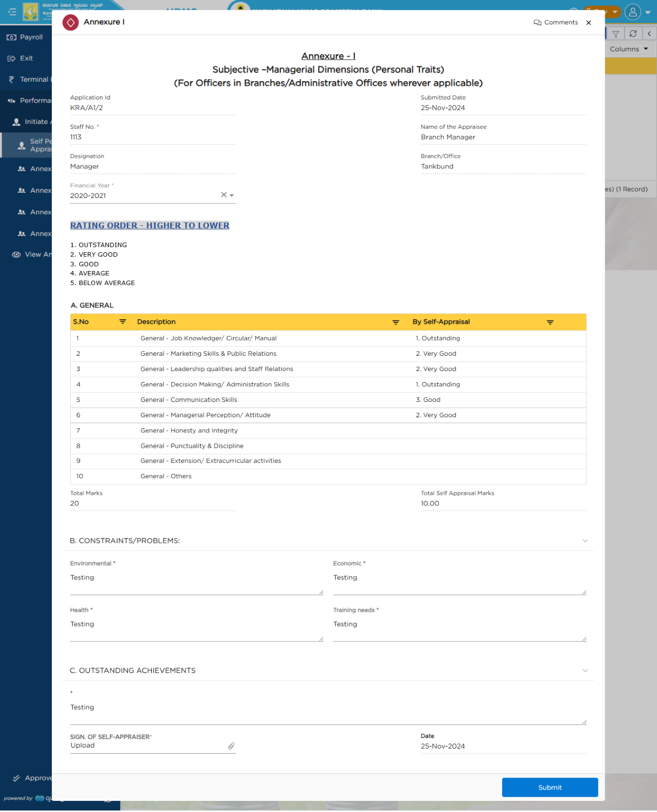Expand the arrow next to profile avatar
Screen dimensions: 657x812
tap(648, 12)
